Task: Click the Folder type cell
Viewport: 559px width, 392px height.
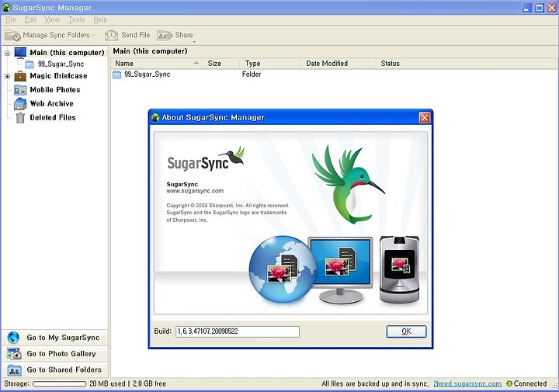Action: tap(252, 75)
